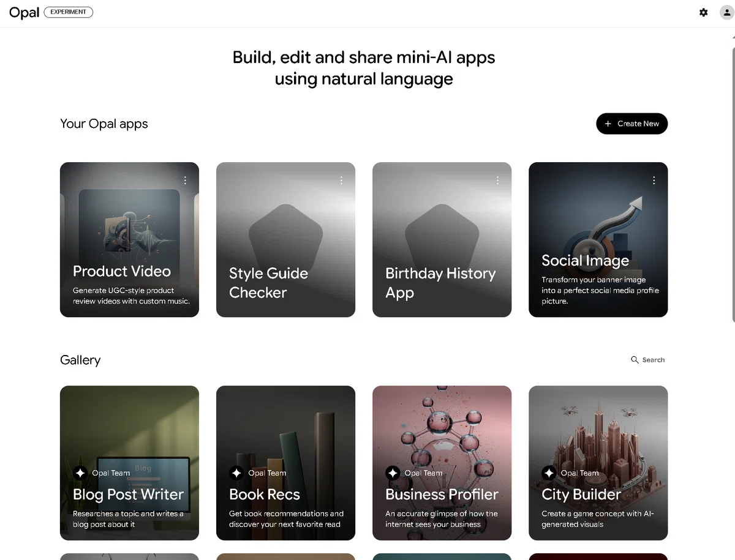Viewport: 735px width, 560px height.
Task: Click 'Get book recommendations' description text
Action: click(x=286, y=519)
